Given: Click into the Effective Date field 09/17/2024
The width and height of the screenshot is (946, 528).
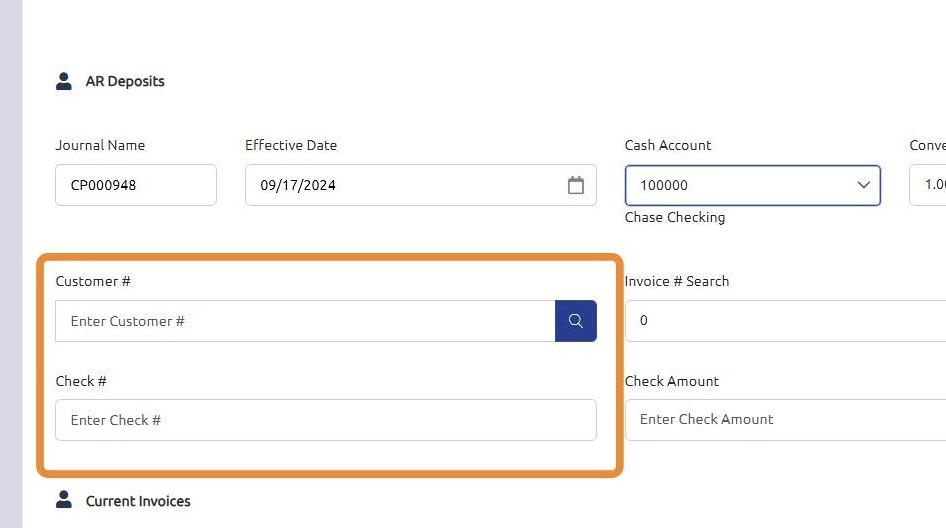Looking at the screenshot, I should (400, 185).
